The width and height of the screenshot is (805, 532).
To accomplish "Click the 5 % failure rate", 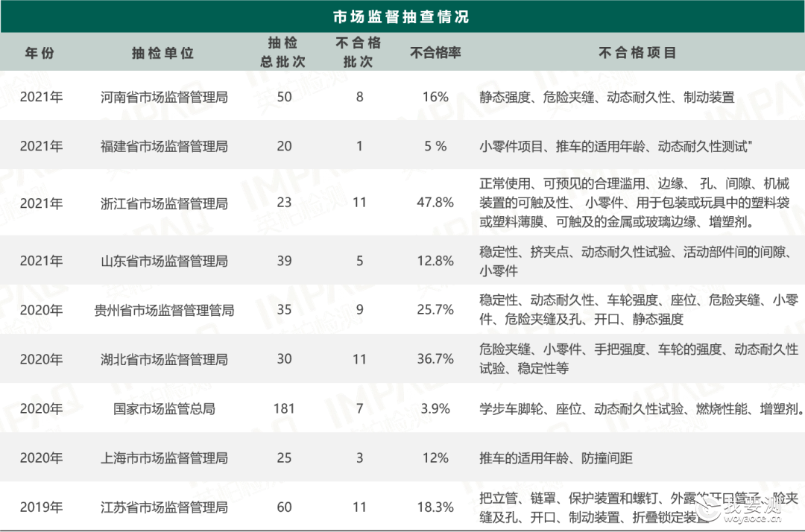I will click(x=435, y=146).
